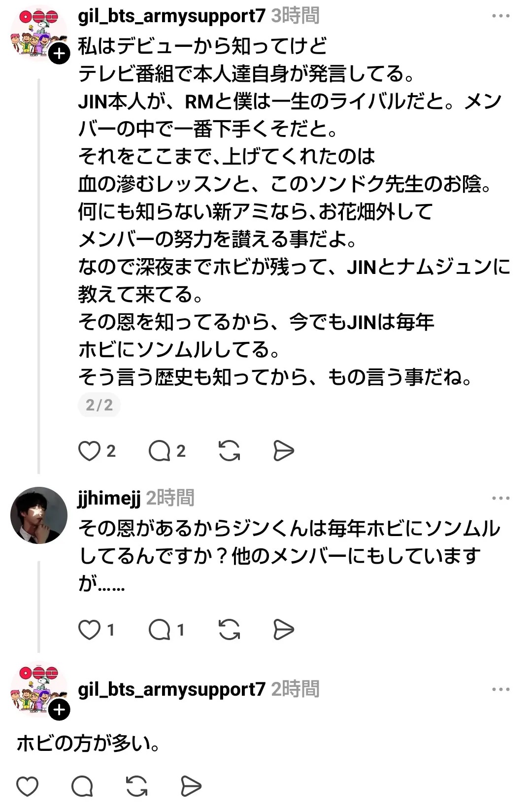
Task: Like the first post by gil_bts_armysupport7
Action: [89, 451]
